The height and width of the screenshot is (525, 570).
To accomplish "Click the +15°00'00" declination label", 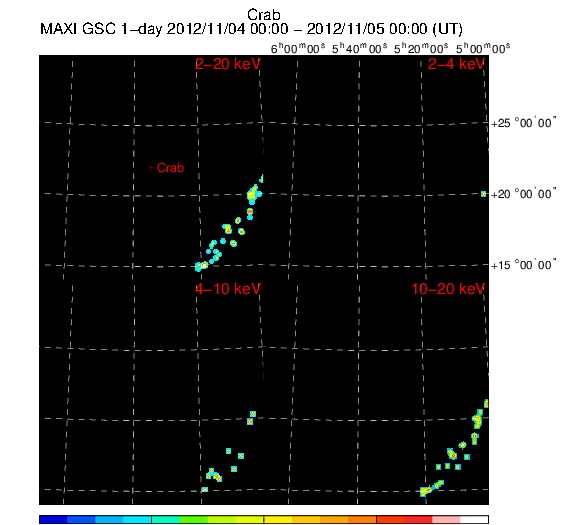I will click(523, 265).
